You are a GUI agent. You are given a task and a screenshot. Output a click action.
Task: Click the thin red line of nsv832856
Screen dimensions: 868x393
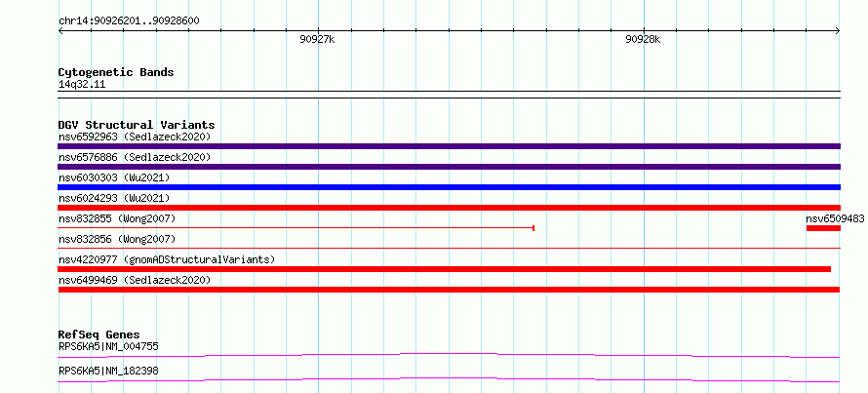(x=449, y=249)
